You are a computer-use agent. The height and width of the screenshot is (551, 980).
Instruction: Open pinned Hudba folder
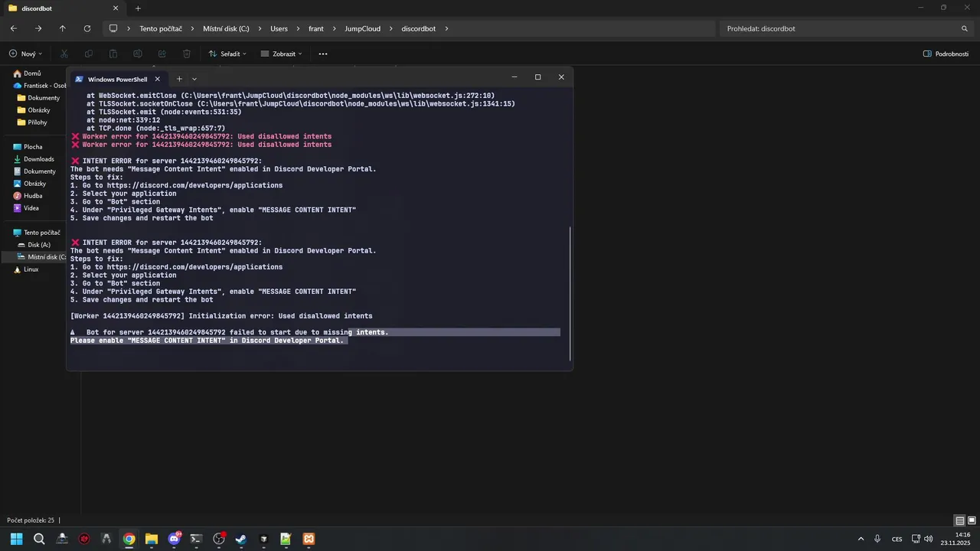(x=28, y=196)
